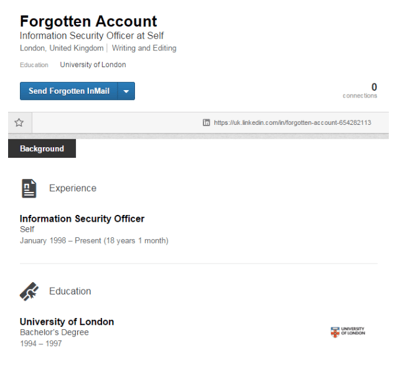400x369 pixels.
Task: Open the public profile URL link
Action: click(x=292, y=123)
